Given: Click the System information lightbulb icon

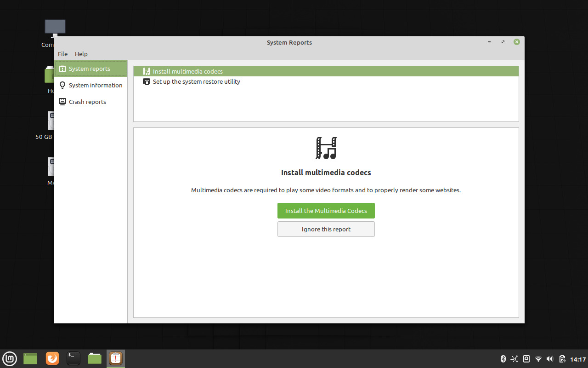Looking at the screenshot, I should (x=62, y=85).
